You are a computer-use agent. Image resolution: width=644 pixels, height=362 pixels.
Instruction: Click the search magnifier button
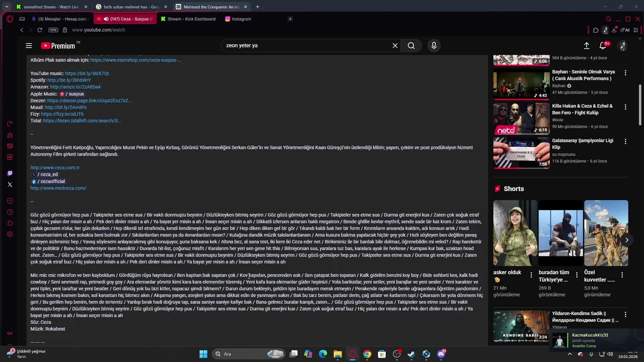(411, 46)
